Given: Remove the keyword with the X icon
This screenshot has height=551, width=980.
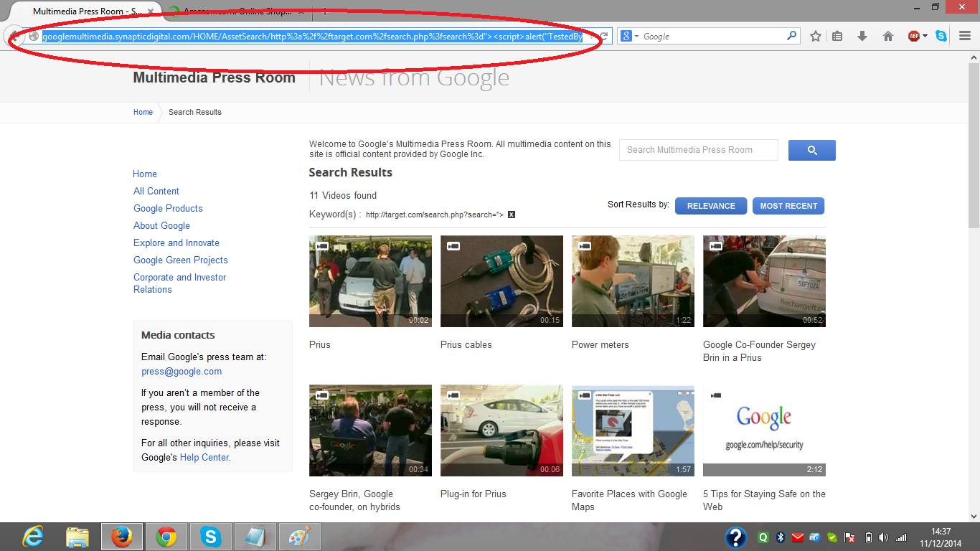Looking at the screenshot, I should pos(512,215).
